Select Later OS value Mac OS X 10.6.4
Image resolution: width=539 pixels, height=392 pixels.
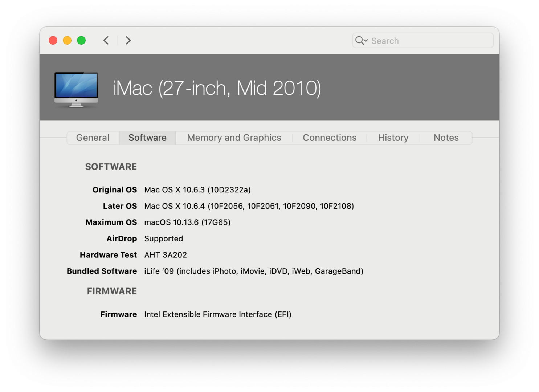[249, 206]
